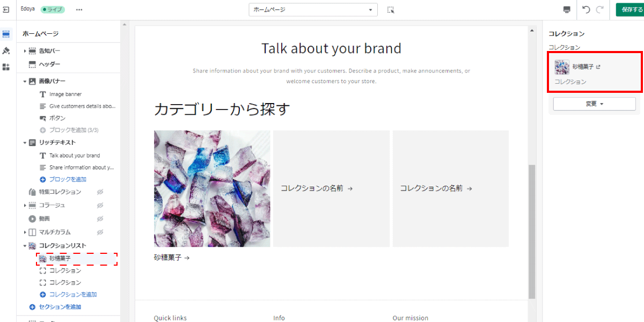Exit the theme editor via back icon

(6, 10)
